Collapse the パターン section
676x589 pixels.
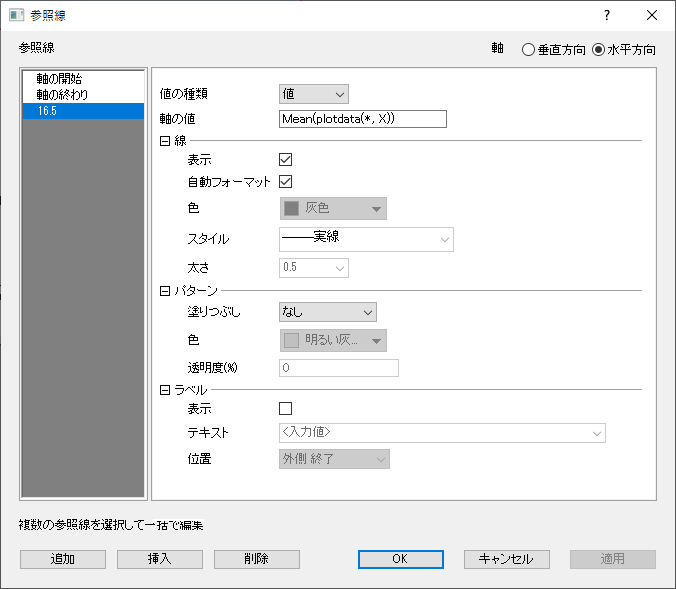165,291
